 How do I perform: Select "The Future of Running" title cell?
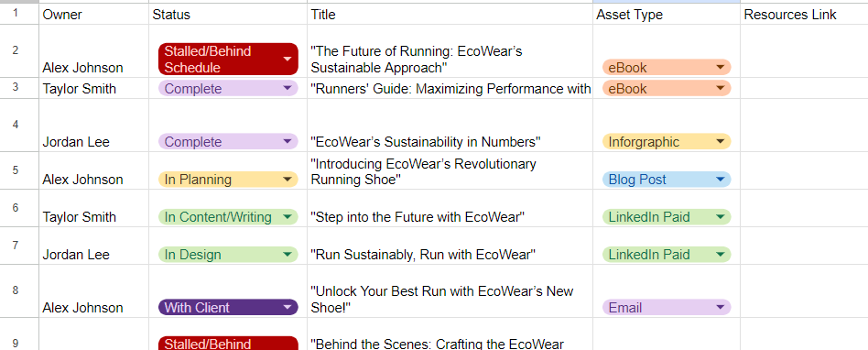(450, 51)
